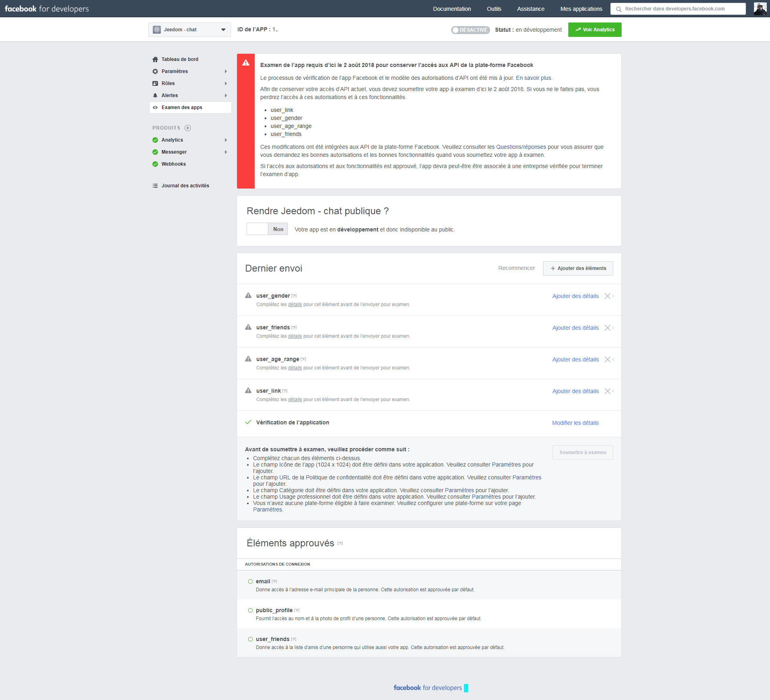Click the warning icon next to user_gender
The height and width of the screenshot is (700, 770).
pyautogui.click(x=248, y=295)
